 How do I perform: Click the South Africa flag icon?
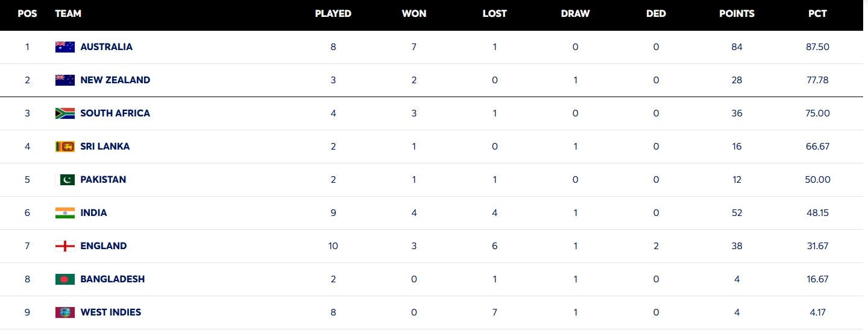click(65, 113)
